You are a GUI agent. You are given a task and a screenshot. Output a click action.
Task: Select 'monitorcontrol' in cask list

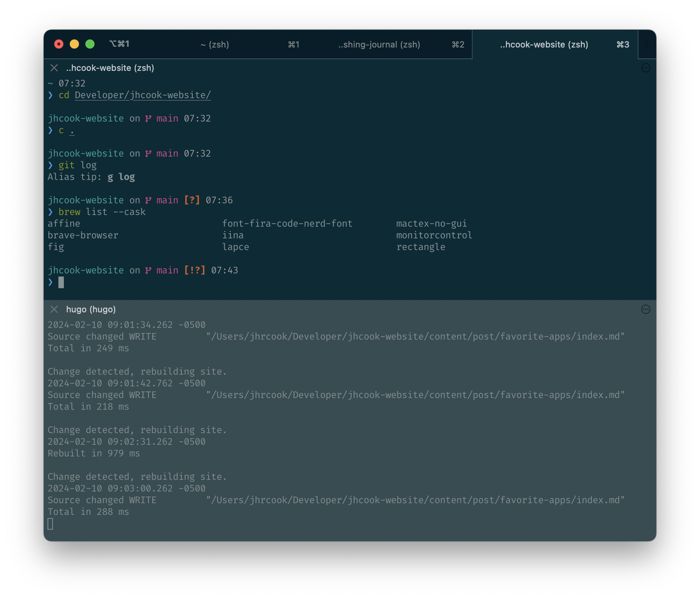click(434, 235)
